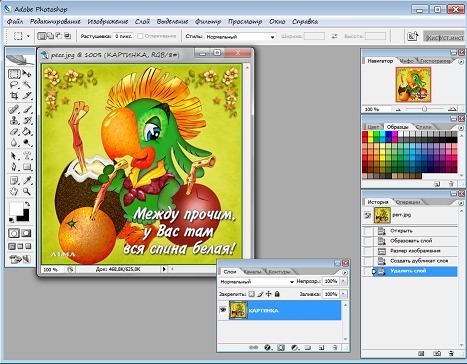Open the Layers panel options menu arrow
Image resolution: width=467 pixels, height=364 pixels.
click(x=345, y=272)
